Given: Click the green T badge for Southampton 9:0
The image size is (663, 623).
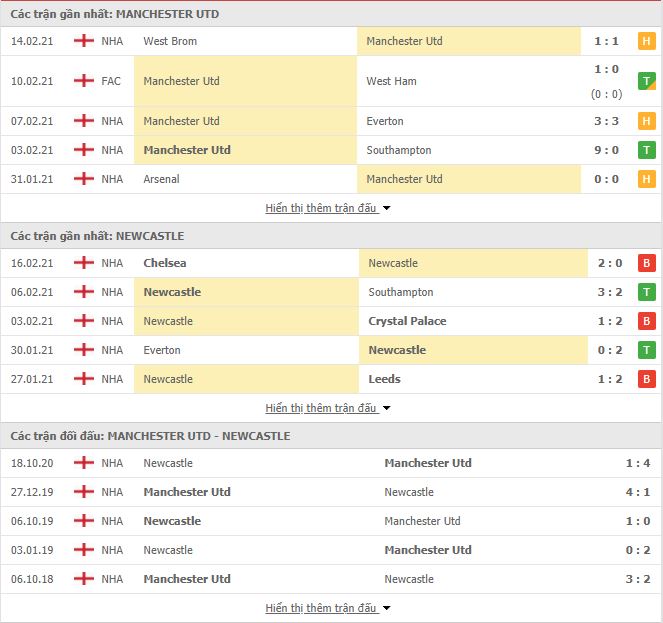Looking at the screenshot, I should click(646, 150).
